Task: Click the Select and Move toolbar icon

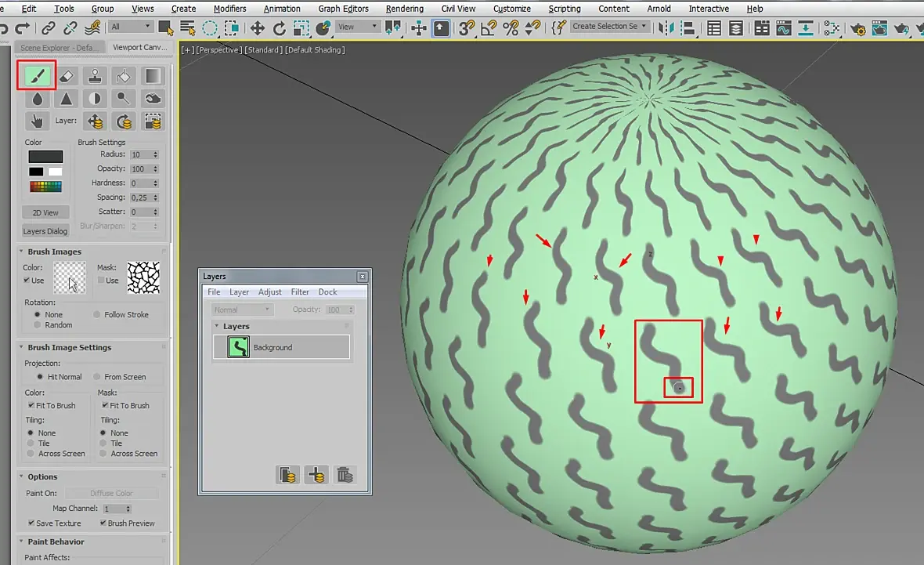Action: click(x=257, y=28)
